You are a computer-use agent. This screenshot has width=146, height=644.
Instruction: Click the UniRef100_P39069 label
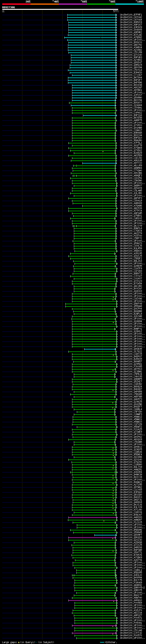(x=131, y=583)
